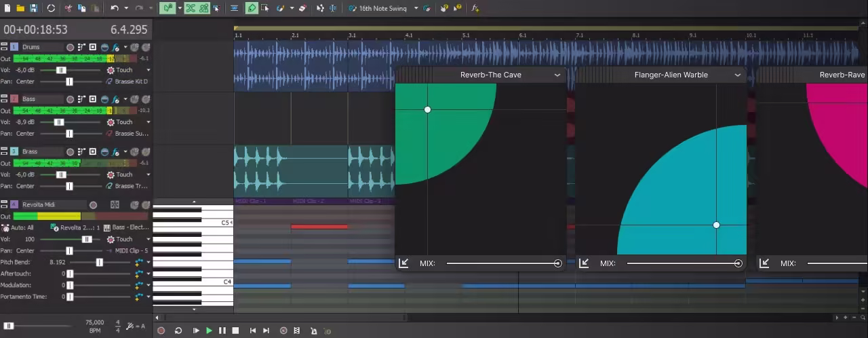Cut selection with the scissors icon

click(x=68, y=8)
